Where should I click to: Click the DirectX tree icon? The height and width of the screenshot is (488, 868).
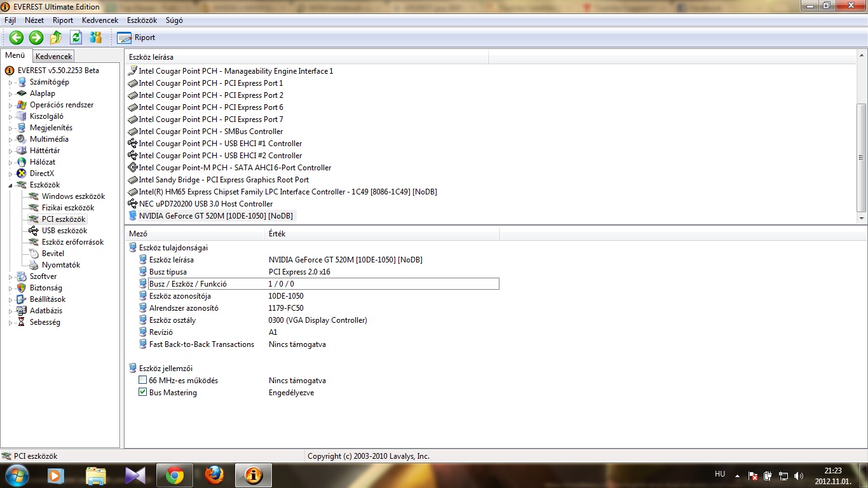pyautogui.click(x=22, y=173)
